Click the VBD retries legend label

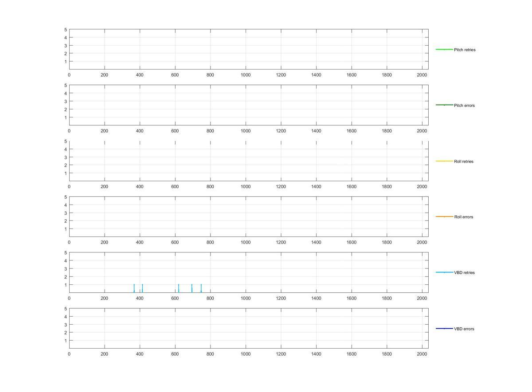coord(464,272)
